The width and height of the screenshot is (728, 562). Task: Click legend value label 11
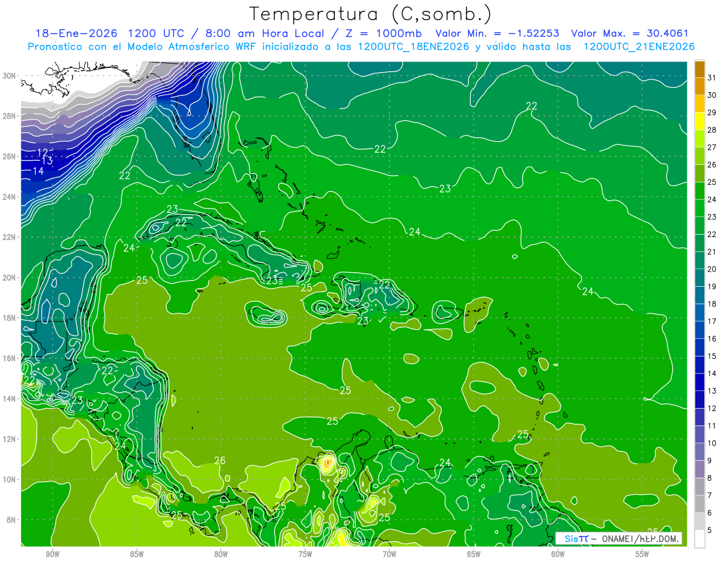(712, 426)
